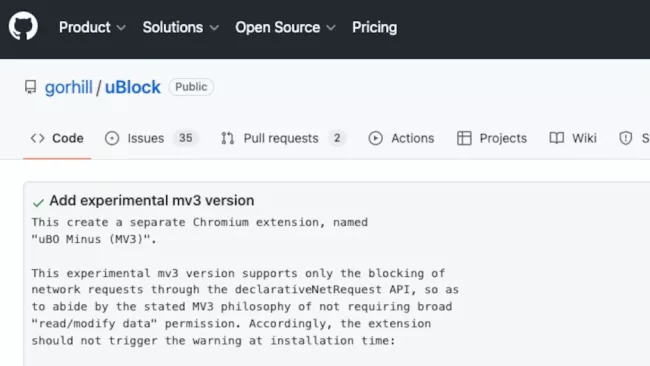Click line mentioning declarativeNetRequest API
650x366 pixels.
pos(245,289)
